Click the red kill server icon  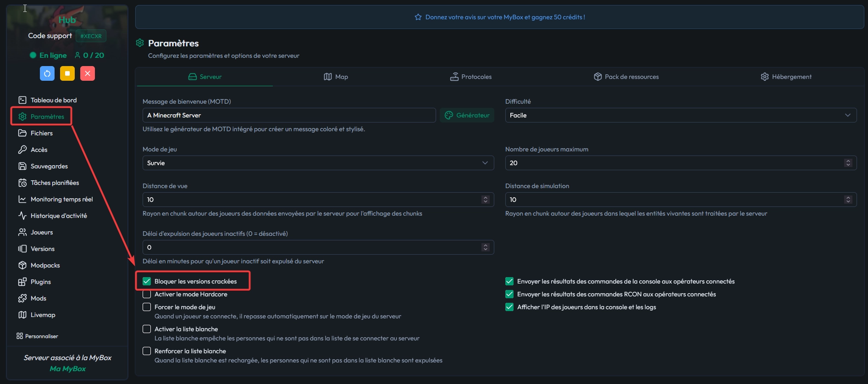point(88,73)
